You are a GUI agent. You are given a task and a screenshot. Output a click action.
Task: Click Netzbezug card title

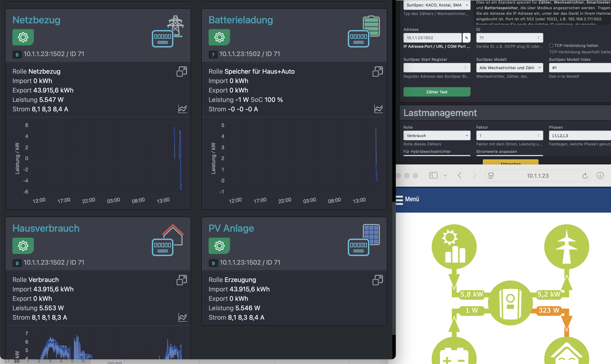click(36, 20)
